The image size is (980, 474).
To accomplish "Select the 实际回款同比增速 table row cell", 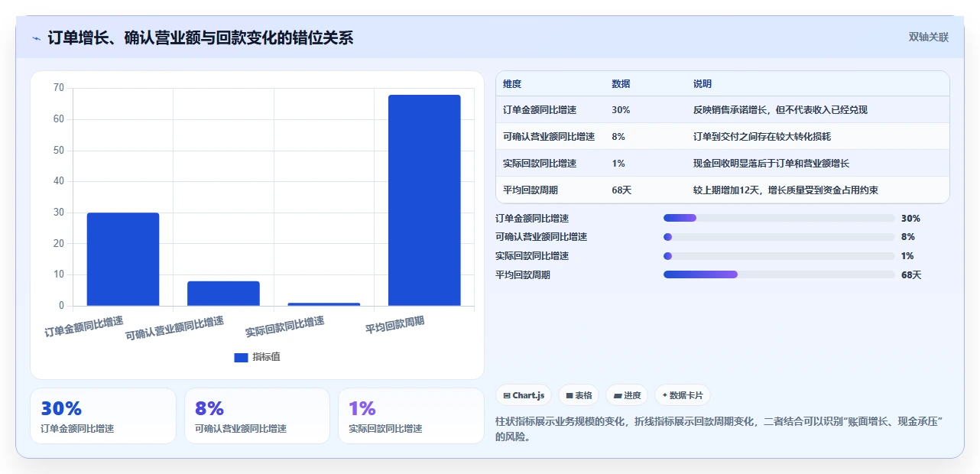I will point(540,164).
